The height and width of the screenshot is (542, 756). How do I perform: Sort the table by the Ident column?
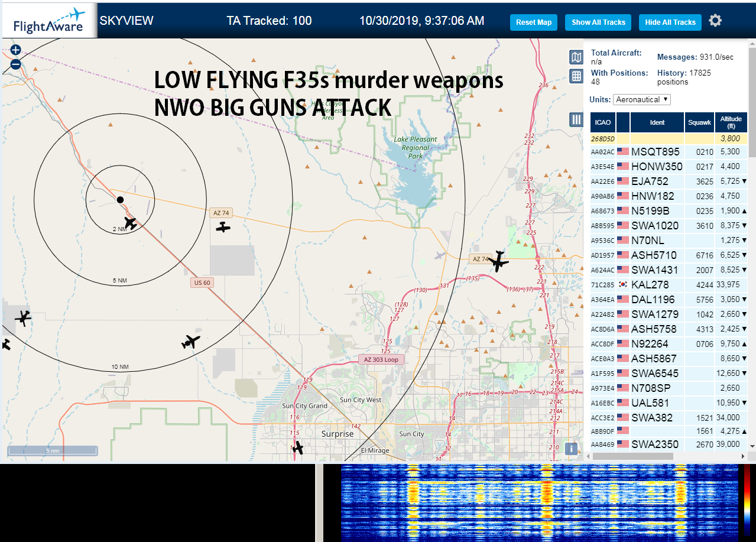(x=657, y=122)
